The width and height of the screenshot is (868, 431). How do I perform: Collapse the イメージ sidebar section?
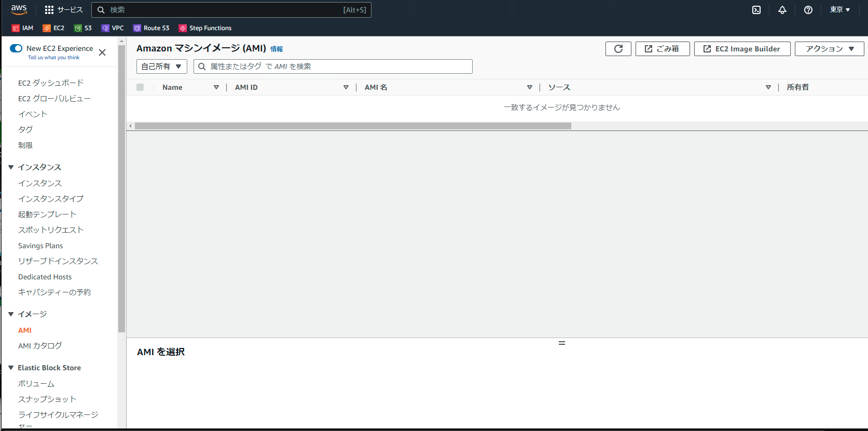tap(11, 314)
